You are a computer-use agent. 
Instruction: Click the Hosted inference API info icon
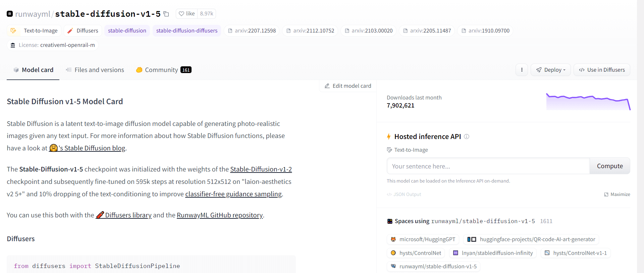coord(467,137)
